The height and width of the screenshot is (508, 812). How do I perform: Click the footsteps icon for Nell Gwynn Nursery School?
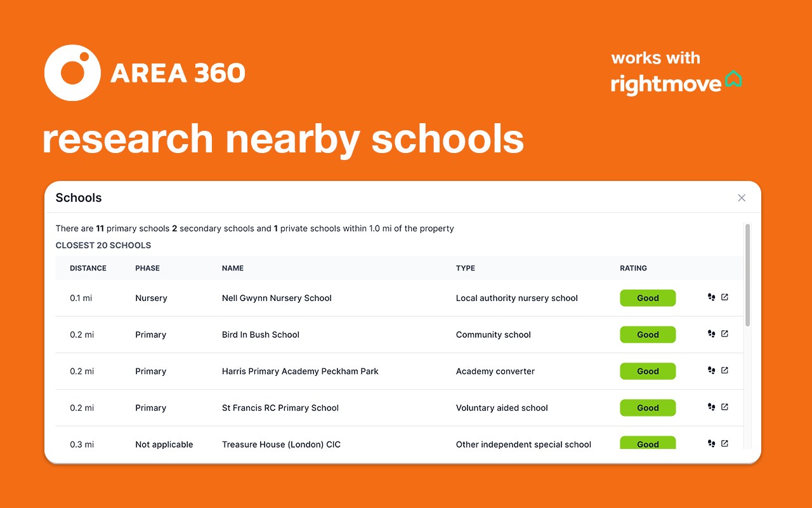click(711, 297)
